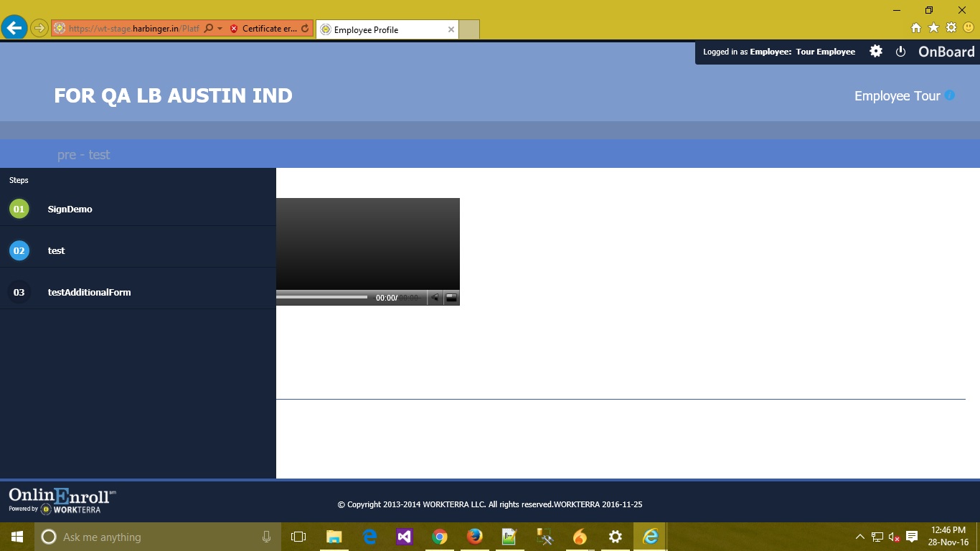Open Google Chrome from taskbar

[440, 537]
